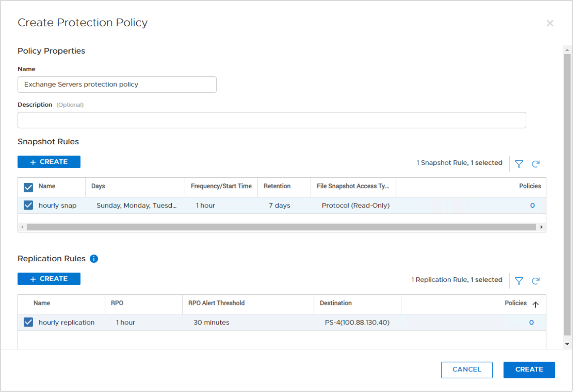This screenshot has width=573, height=392.
Task: Edit the policy Name input field
Action: 117,84
